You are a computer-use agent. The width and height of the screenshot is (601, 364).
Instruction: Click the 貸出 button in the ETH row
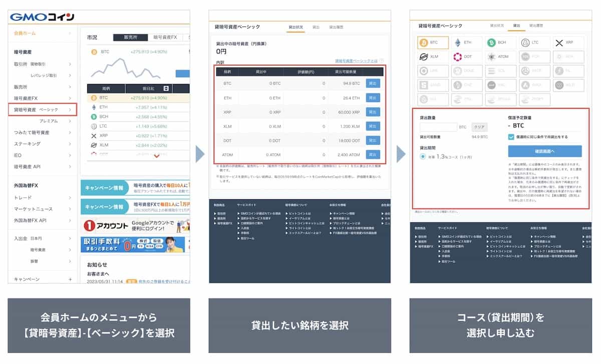pyautogui.click(x=373, y=98)
